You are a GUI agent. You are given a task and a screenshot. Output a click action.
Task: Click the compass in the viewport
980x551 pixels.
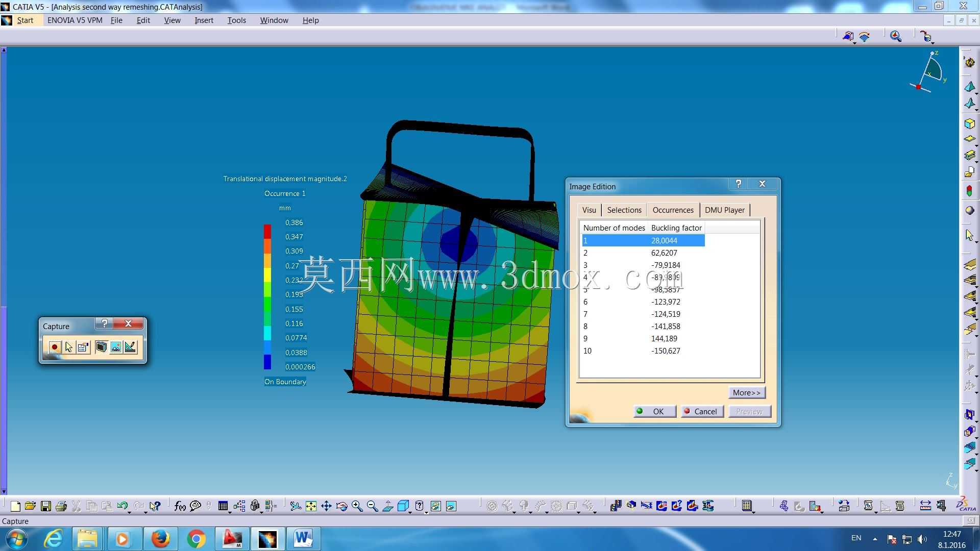tap(928, 72)
